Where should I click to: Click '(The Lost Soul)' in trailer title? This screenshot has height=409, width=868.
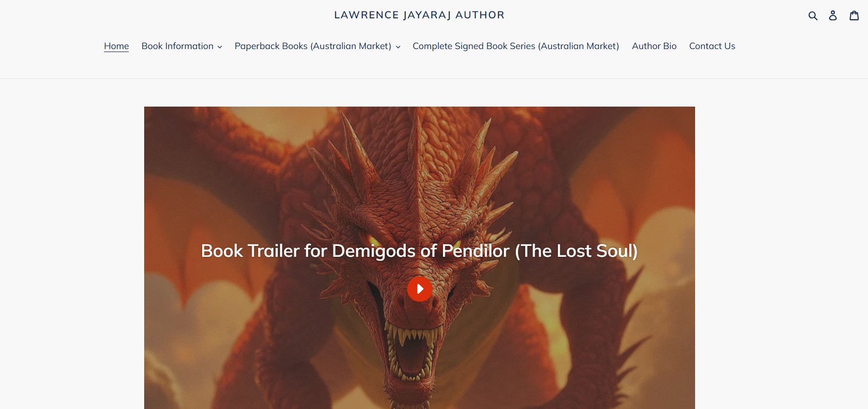click(x=576, y=251)
